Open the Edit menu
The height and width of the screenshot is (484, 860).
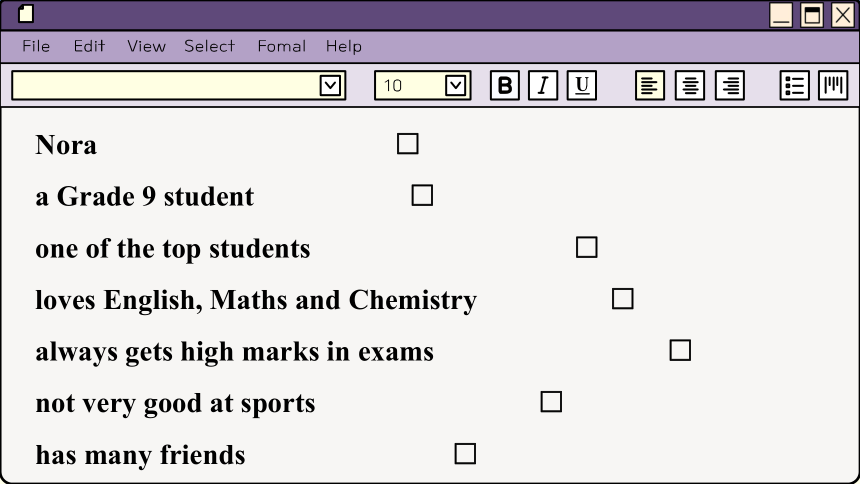(89, 46)
